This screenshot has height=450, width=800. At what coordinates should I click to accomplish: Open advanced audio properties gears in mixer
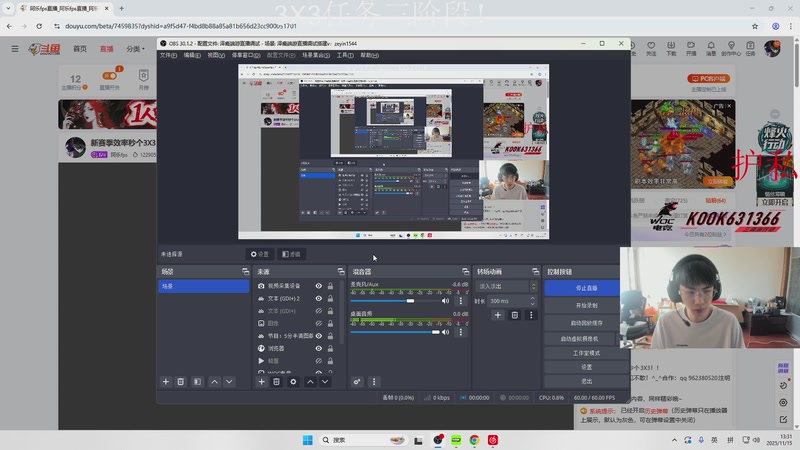point(357,382)
